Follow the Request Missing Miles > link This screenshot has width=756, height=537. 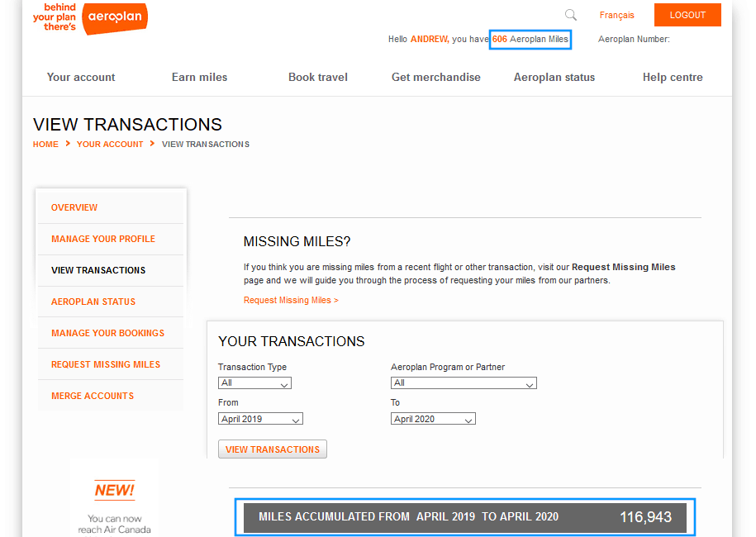(x=291, y=301)
